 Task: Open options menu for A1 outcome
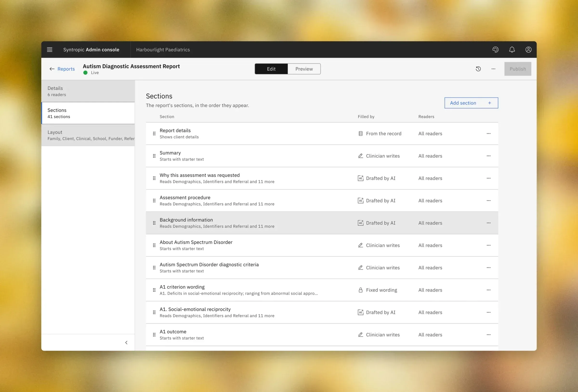(488, 335)
